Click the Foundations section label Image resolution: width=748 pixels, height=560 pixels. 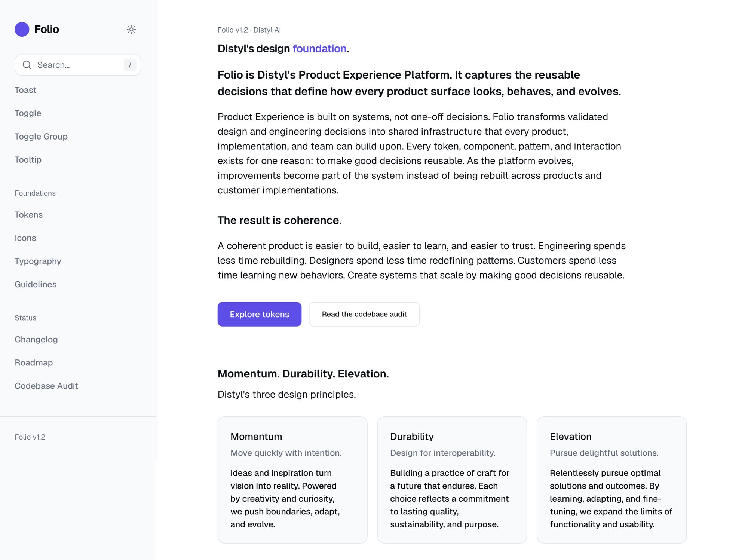click(x=35, y=193)
